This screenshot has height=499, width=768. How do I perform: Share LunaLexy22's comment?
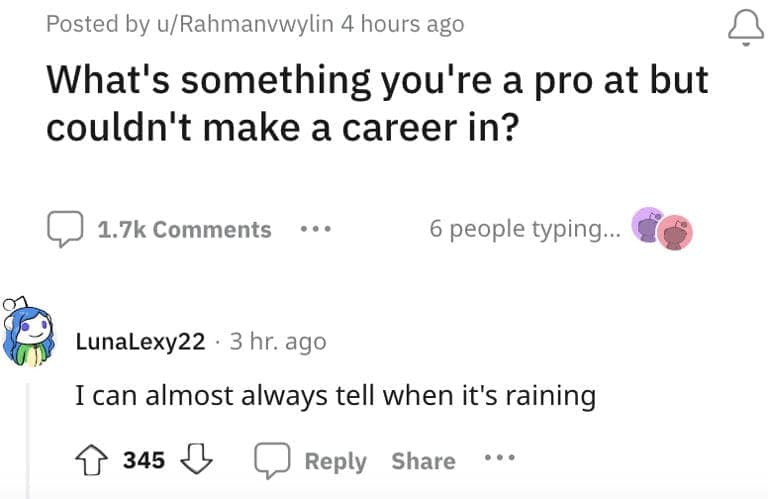click(x=423, y=461)
